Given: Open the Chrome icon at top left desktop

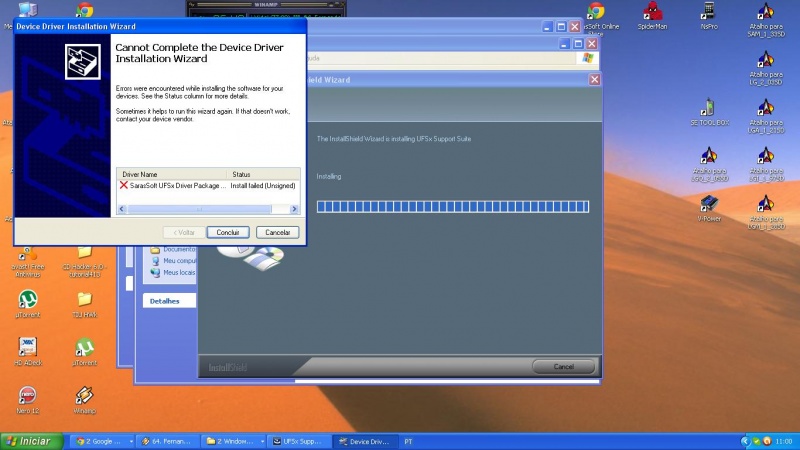Looking at the screenshot, I should (85, 9).
